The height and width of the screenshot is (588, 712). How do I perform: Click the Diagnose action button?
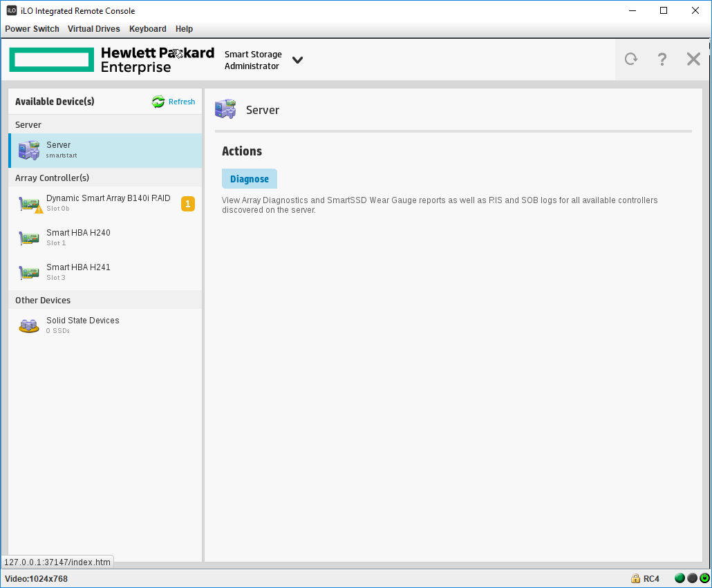pyautogui.click(x=250, y=179)
